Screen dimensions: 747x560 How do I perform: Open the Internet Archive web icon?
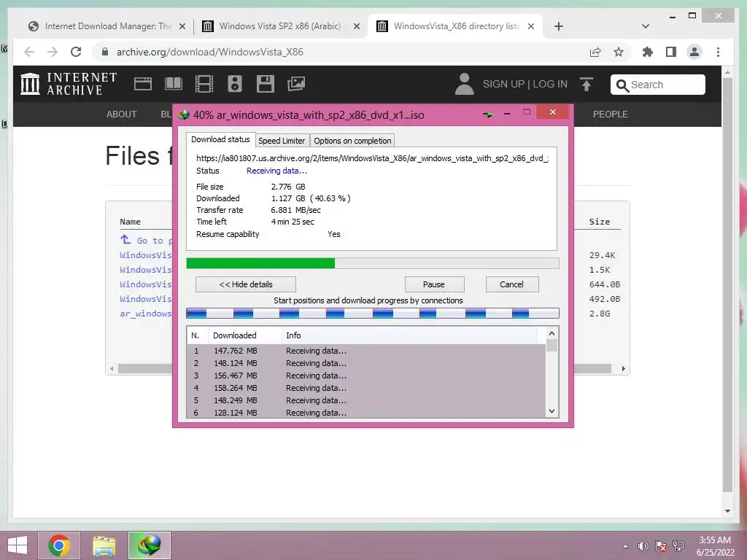[x=142, y=84]
